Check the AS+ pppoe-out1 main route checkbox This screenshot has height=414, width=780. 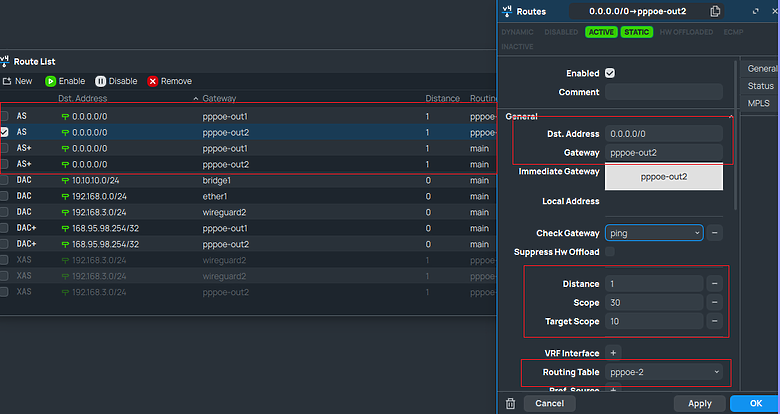[x=4, y=148]
